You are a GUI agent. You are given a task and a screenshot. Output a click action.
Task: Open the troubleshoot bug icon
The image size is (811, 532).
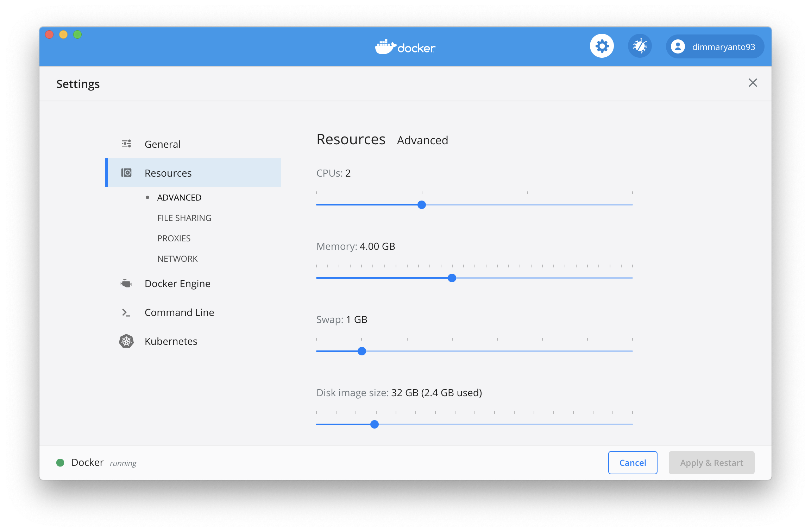640,46
